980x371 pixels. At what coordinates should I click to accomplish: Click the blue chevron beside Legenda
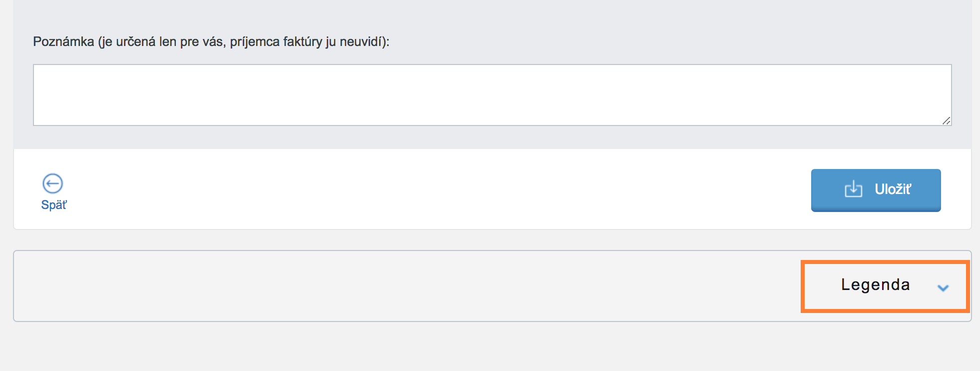[943, 287]
